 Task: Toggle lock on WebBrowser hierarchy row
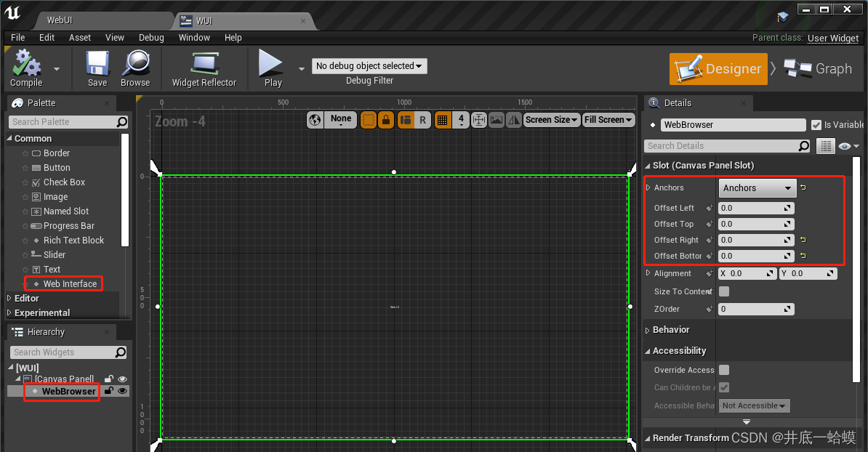coord(109,390)
